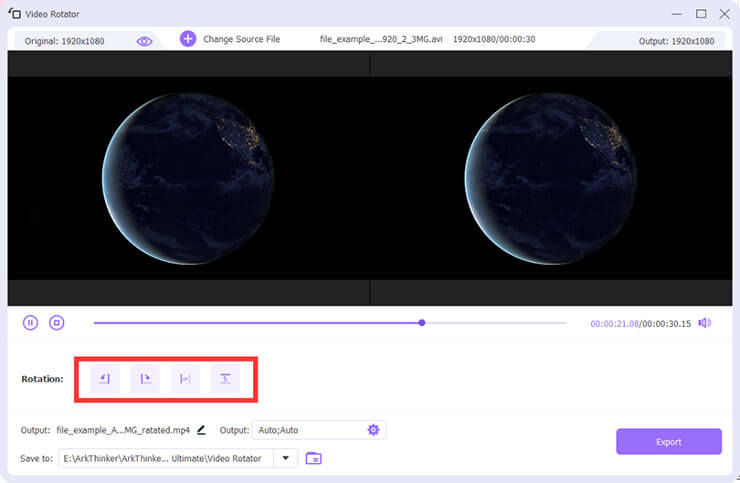Stop the video playback

pos(57,323)
